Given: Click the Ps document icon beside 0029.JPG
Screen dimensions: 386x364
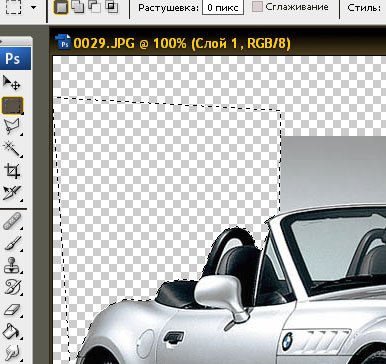Looking at the screenshot, I should pos(64,42).
